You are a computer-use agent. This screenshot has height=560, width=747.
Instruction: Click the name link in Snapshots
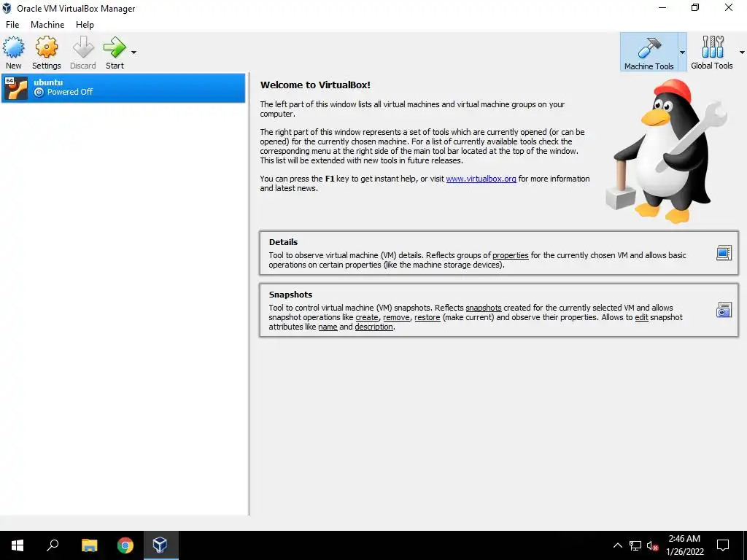point(328,327)
